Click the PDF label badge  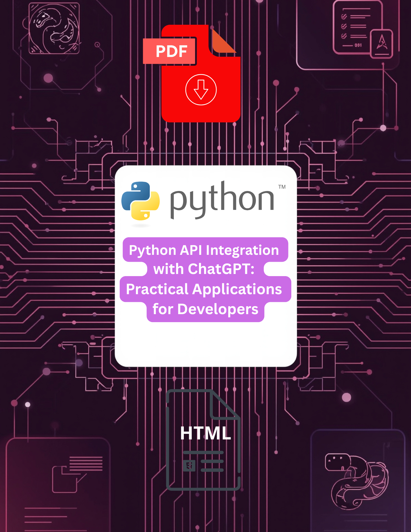pyautogui.click(x=169, y=51)
